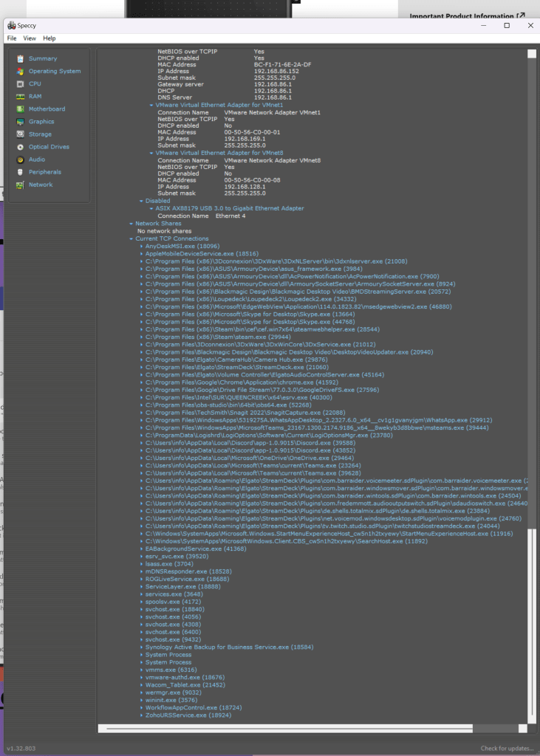Select the ZohoURSService.exe (18924) row
The image size is (540, 756).
[x=188, y=715]
